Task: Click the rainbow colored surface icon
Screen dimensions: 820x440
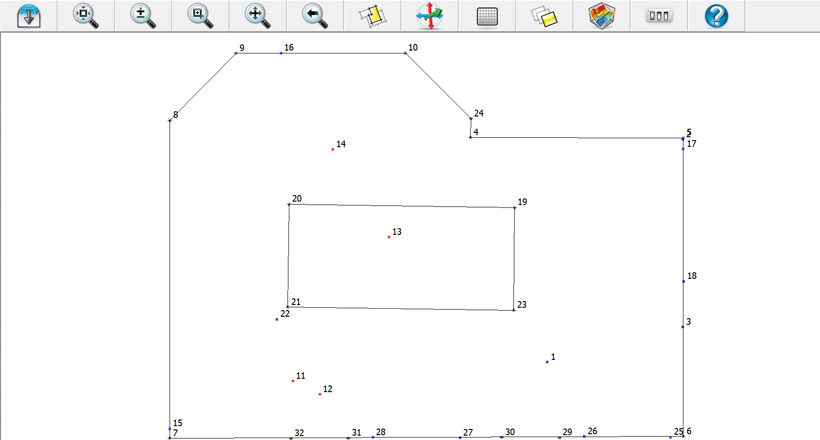Action: (x=601, y=15)
